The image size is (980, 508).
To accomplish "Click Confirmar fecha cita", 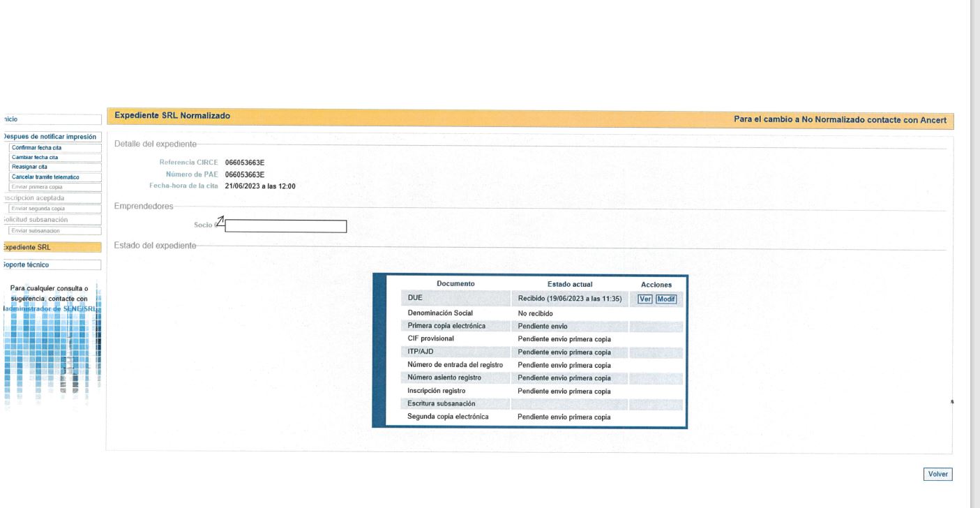I will click(x=54, y=147).
